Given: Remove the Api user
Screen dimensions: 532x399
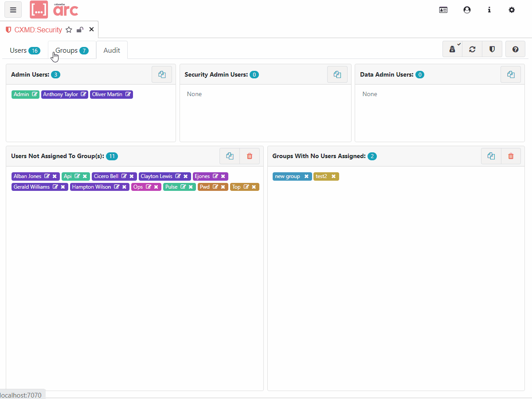Looking at the screenshot, I should (85, 176).
